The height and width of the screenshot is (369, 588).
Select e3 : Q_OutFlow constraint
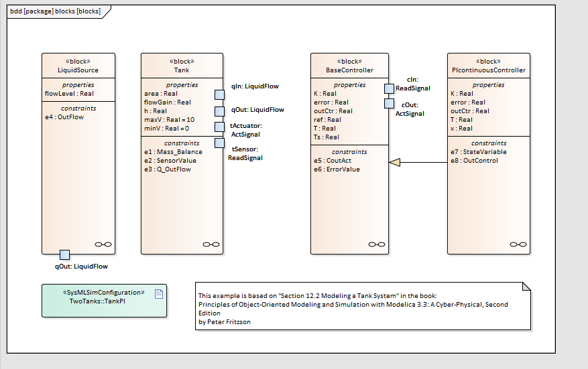pyautogui.click(x=168, y=169)
